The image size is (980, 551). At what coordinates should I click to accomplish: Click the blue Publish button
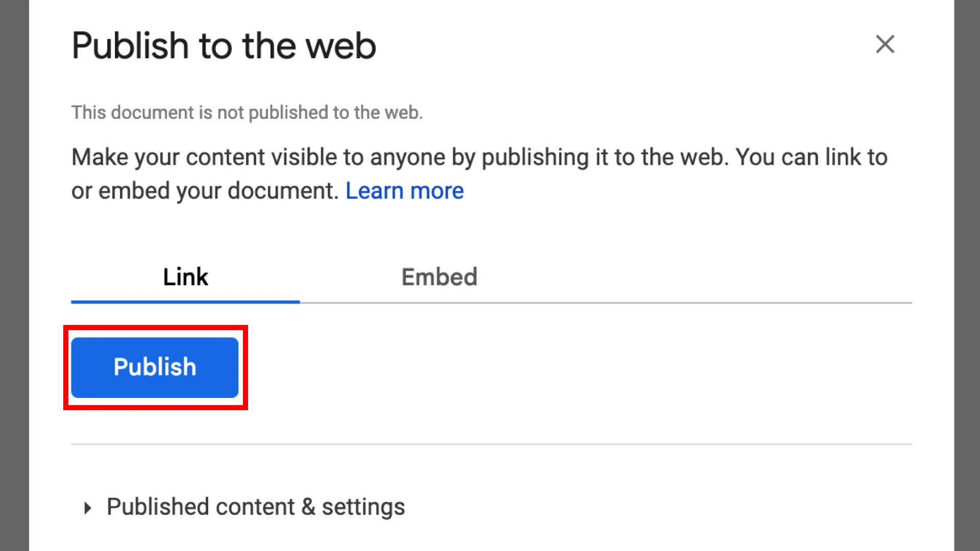[x=155, y=367]
